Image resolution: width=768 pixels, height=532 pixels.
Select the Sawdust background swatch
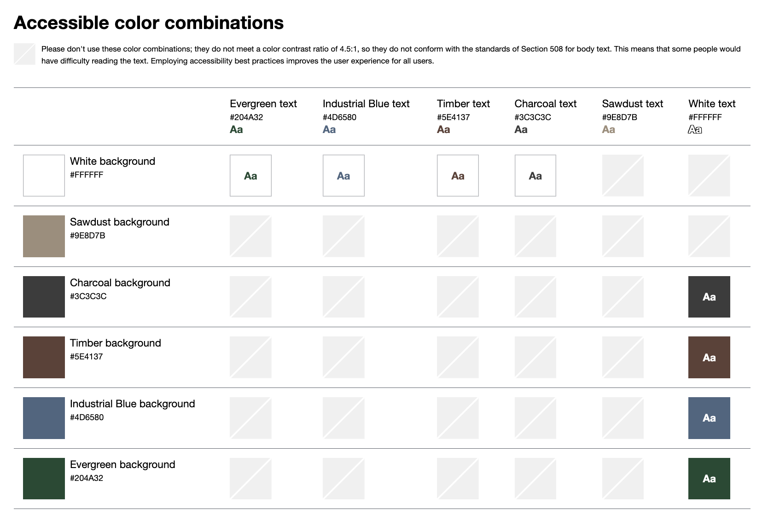44,236
